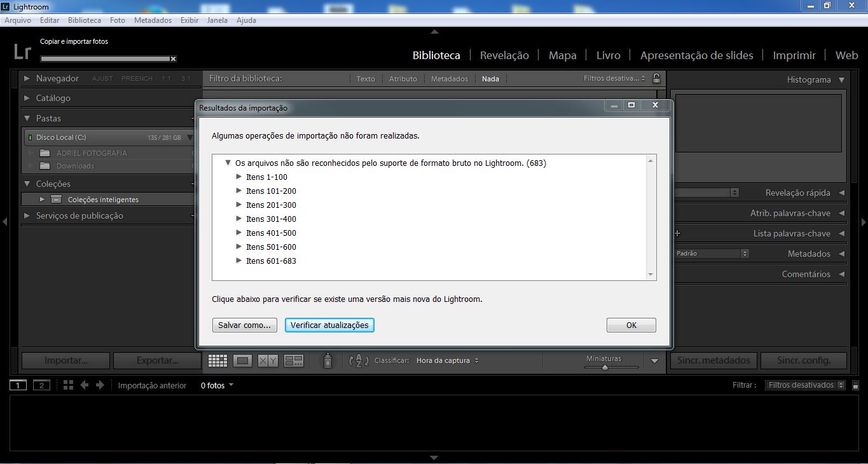Open the Arquivo menu
Screen dimensions: 868x464
(18, 20)
